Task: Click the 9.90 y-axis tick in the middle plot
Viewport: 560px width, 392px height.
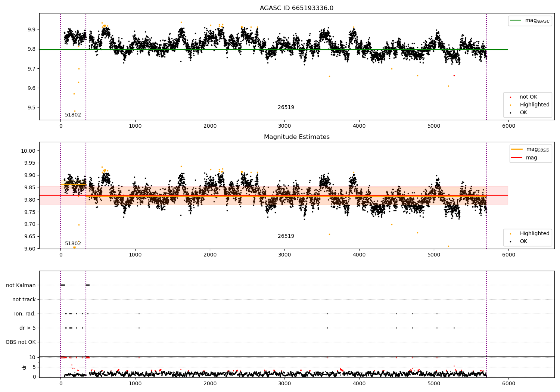Action: (29, 175)
